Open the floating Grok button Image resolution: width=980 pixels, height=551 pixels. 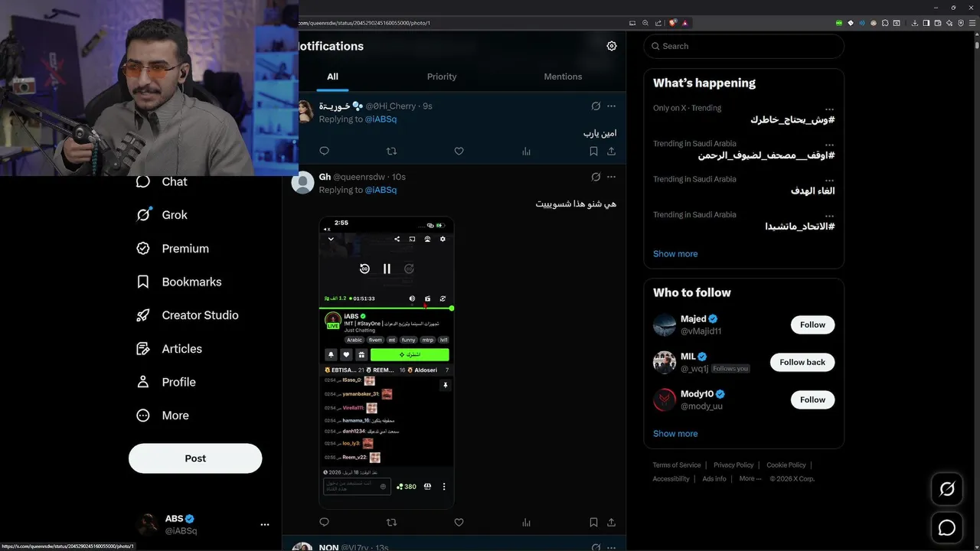click(x=947, y=489)
